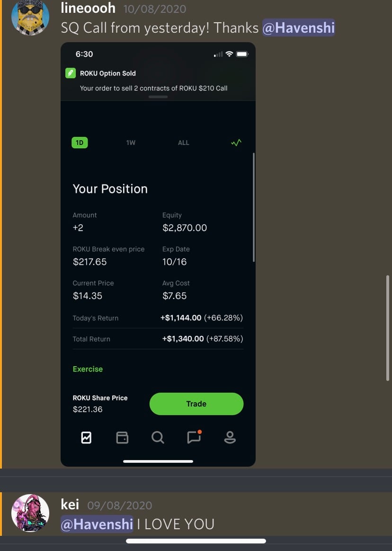The image size is (392, 551).
Task: Click lineoooh's SpongeBob avatar
Action: (30, 18)
